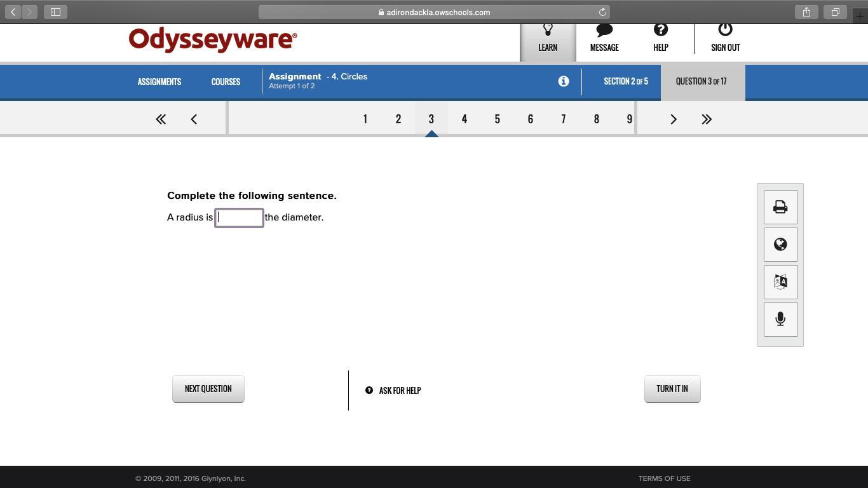Click the 'Attempt 1 of 2' text
Image resolution: width=868 pixels, height=488 pixels.
point(292,86)
